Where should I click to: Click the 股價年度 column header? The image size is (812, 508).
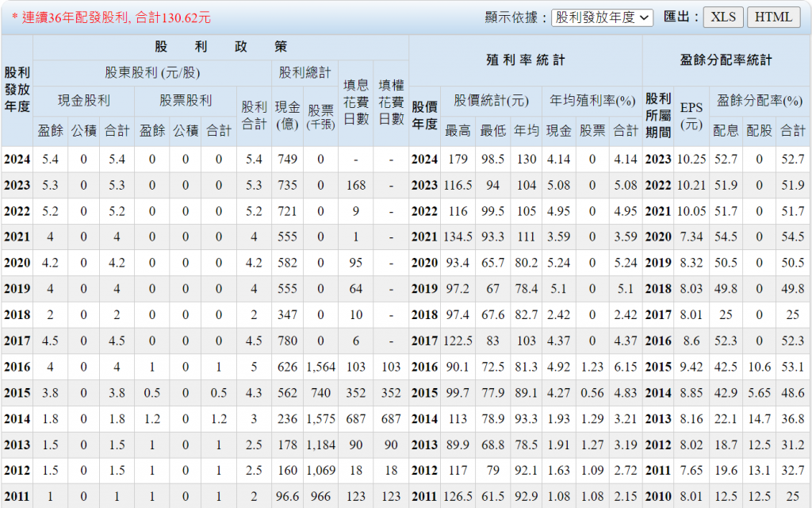(x=424, y=115)
